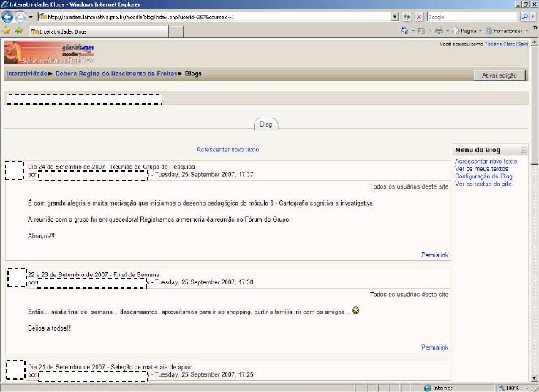Viewport: 539px width, 392px height.
Task: Click the centered Acrescentar novo texto link
Action: click(x=227, y=150)
